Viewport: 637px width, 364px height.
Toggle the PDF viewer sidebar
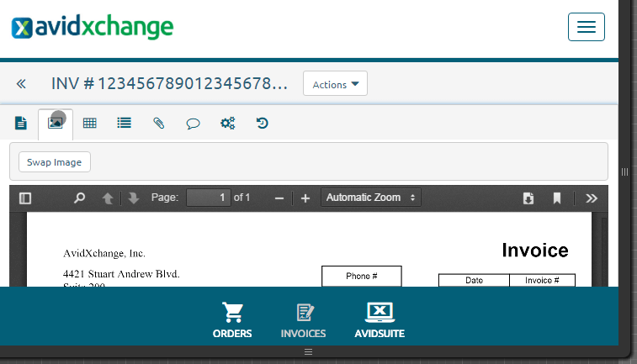[x=25, y=198]
